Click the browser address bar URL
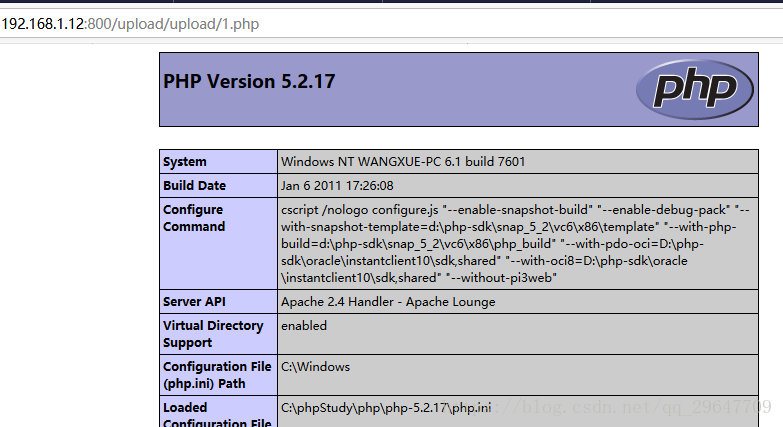 coord(130,24)
